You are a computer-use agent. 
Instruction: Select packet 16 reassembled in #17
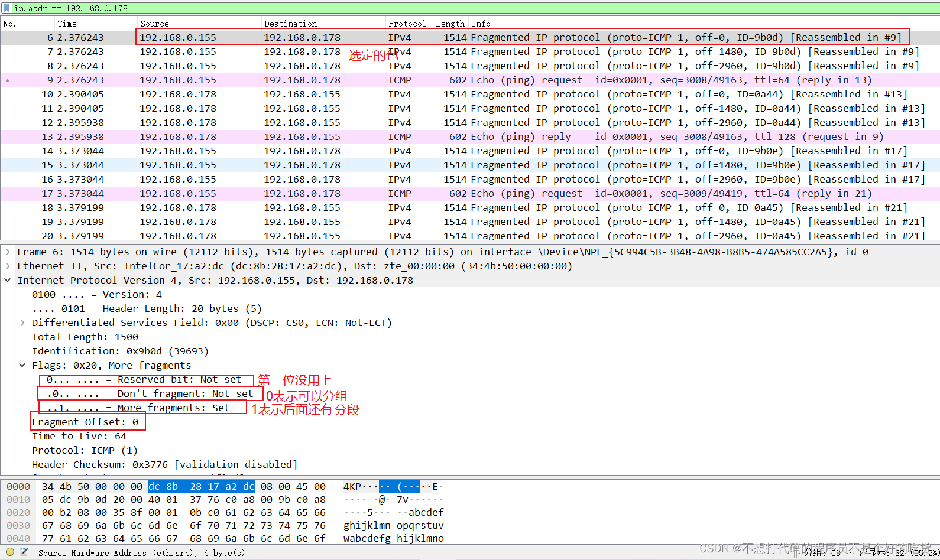pyautogui.click(x=470, y=179)
